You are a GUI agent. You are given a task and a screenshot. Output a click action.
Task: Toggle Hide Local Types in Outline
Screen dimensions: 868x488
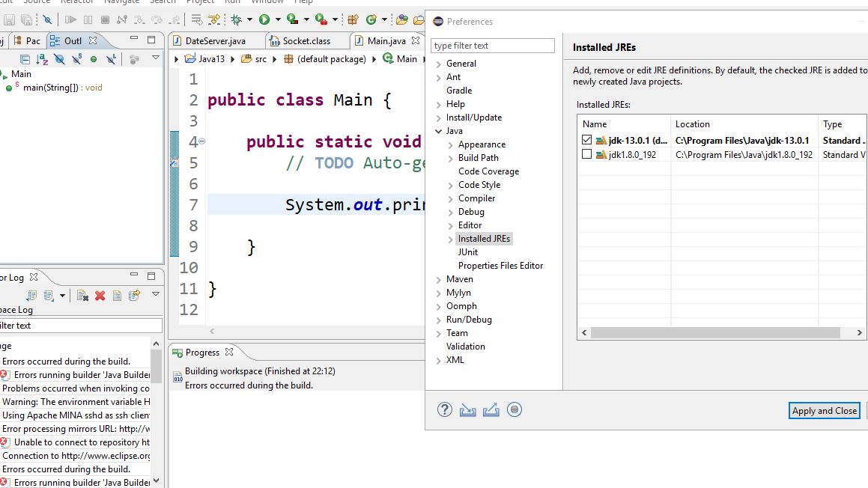point(112,59)
